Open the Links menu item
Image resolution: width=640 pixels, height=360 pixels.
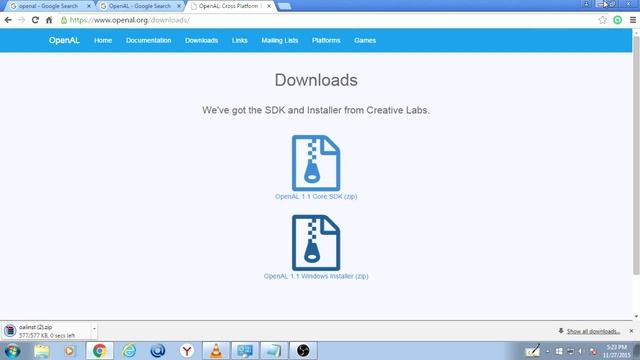(x=240, y=40)
